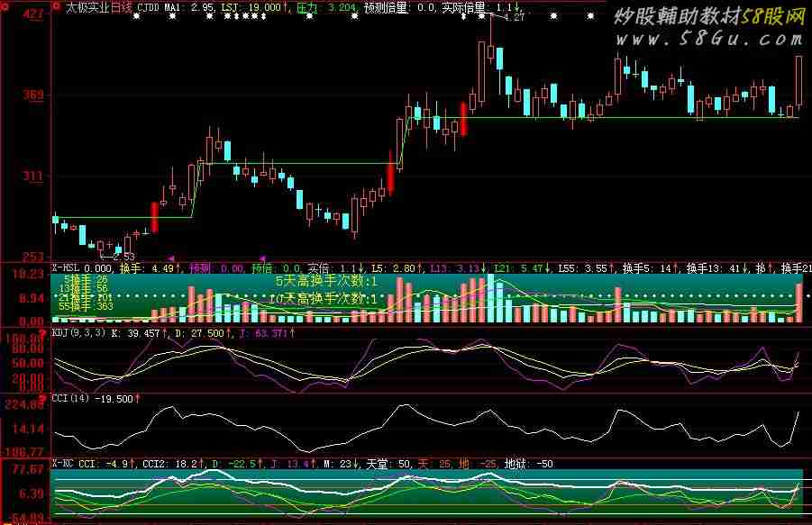
Task: Open the X-KC indicator name
Action: tap(62, 464)
